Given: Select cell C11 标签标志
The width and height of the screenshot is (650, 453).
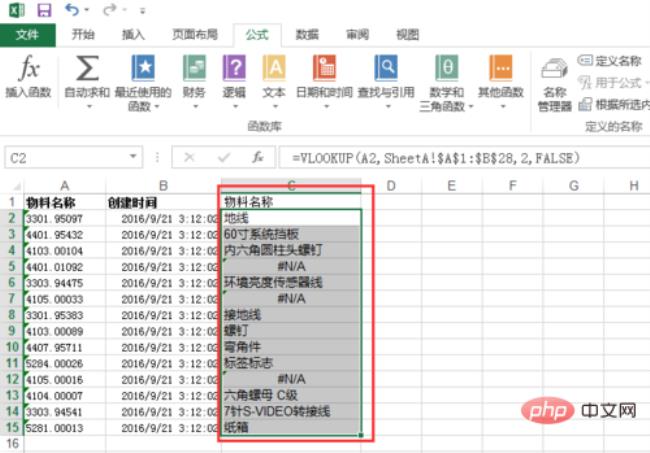Looking at the screenshot, I should 291,363.
